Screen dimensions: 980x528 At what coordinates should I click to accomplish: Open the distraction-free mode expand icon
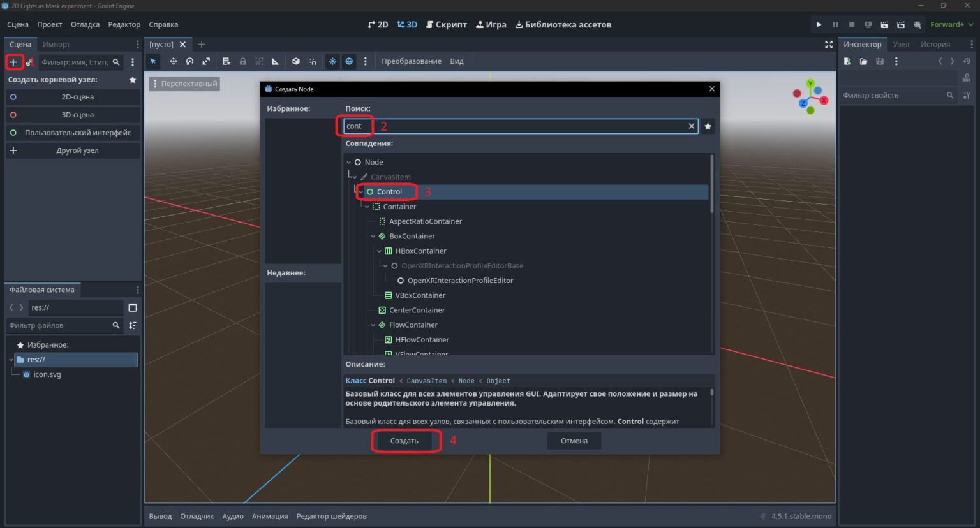(x=829, y=44)
